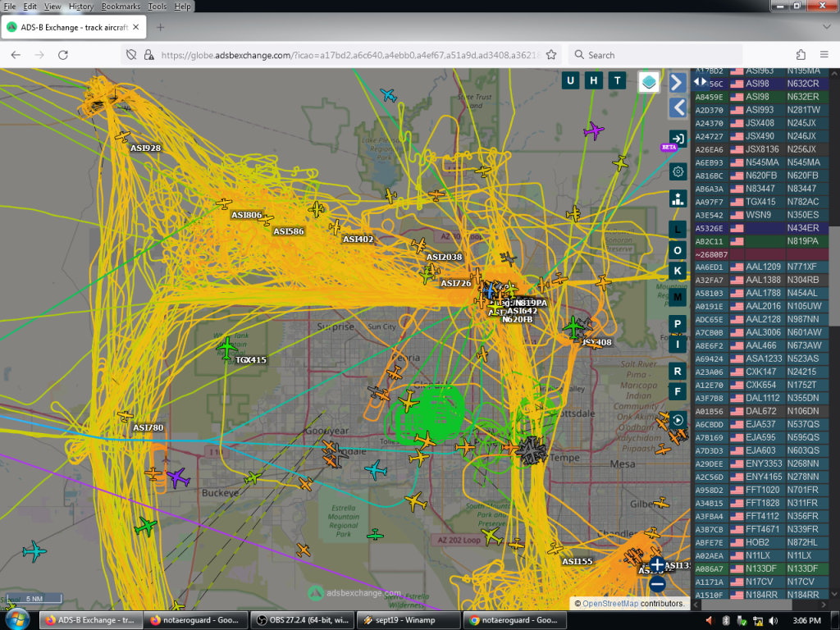Open the History menu
This screenshot has width=840, height=630.
point(81,7)
